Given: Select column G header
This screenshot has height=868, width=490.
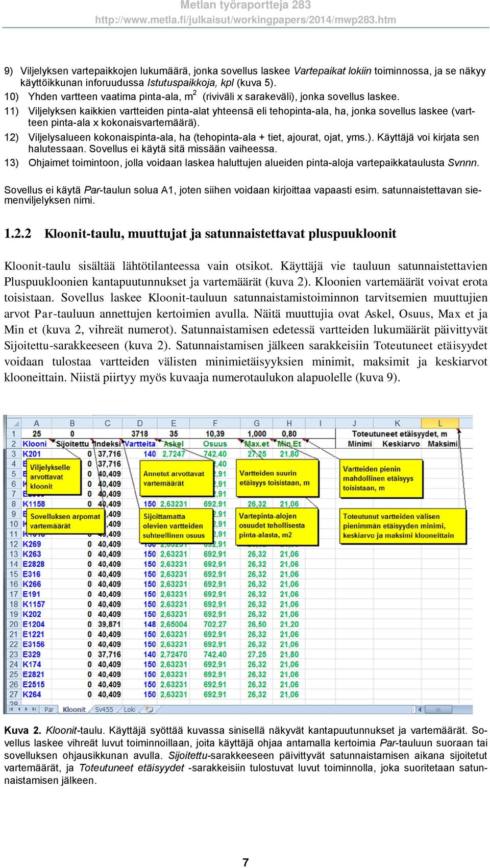Looking at the screenshot, I should coord(257,423).
